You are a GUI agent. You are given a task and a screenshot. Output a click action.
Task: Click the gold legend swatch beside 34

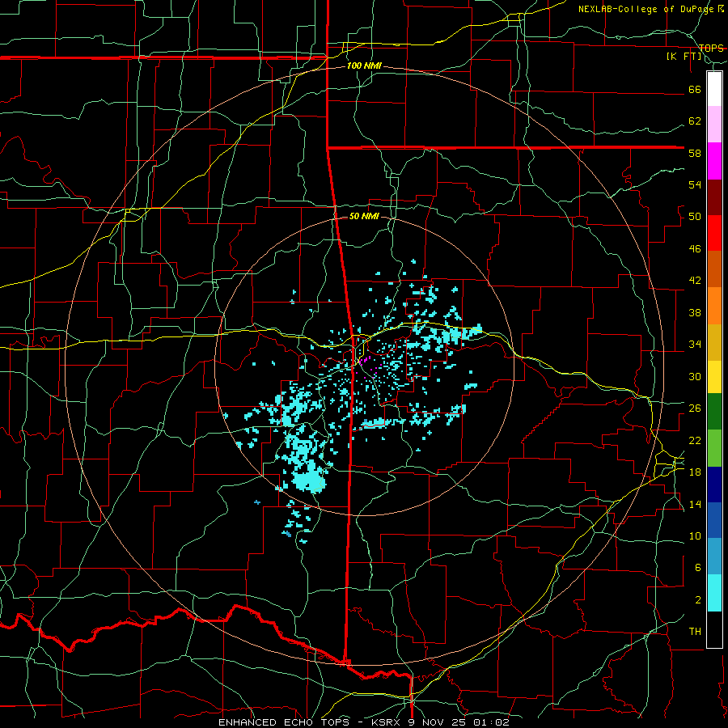point(714,342)
